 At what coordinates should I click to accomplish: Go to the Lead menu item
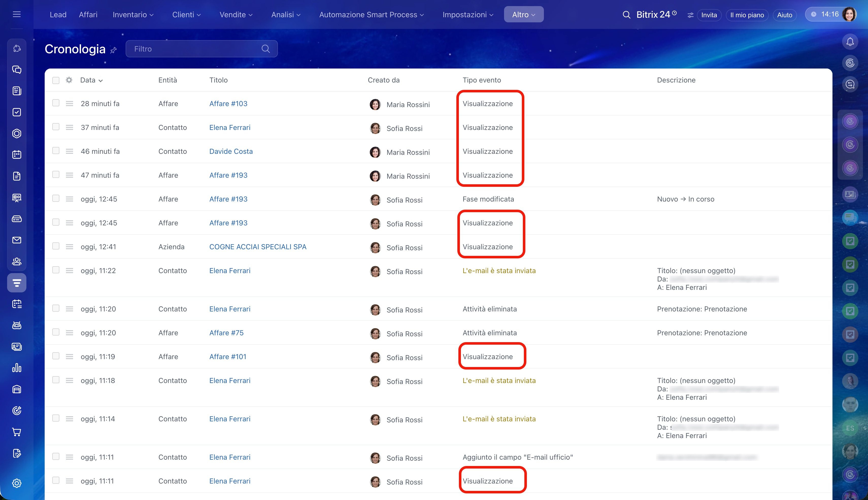click(x=58, y=15)
